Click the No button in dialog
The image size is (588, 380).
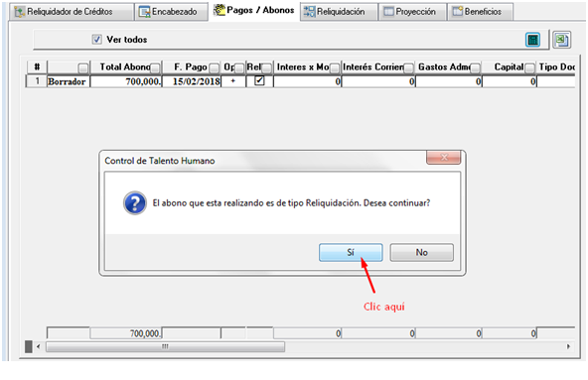coord(421,253)
